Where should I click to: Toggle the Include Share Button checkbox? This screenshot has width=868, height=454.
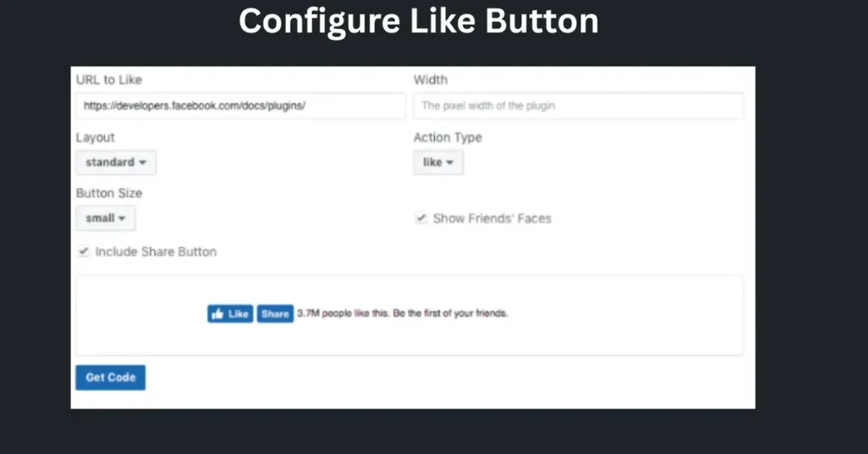(x=84, y=252)
